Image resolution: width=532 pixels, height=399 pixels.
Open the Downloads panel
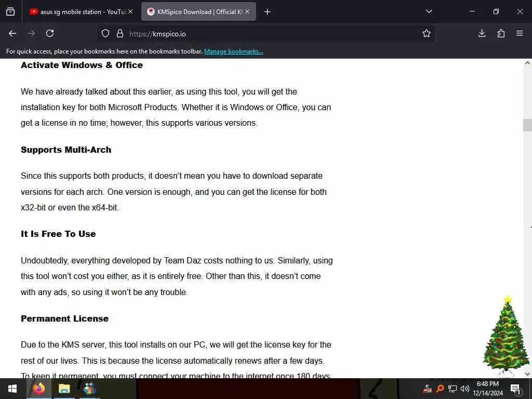(x=482, y=33)
